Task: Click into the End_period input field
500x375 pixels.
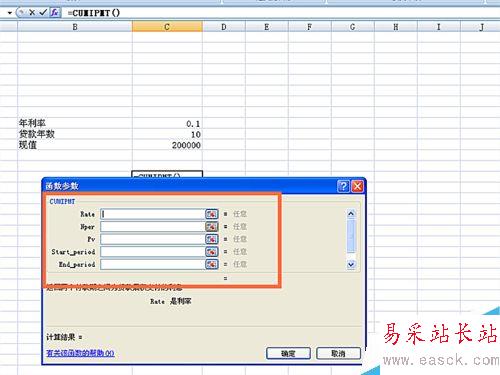Action: pos(153,264)
